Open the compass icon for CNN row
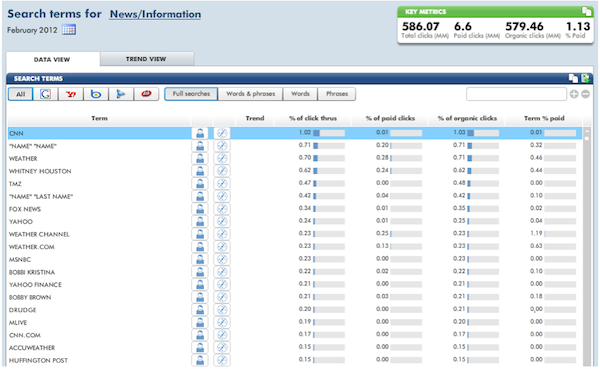This screenshot has height=369, width=600. point(222,133)
